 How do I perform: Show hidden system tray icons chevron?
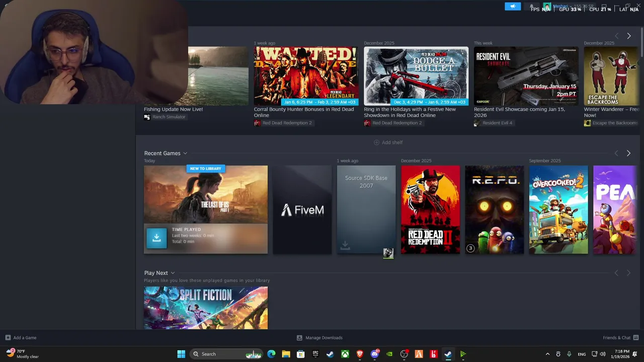(547, 354)
